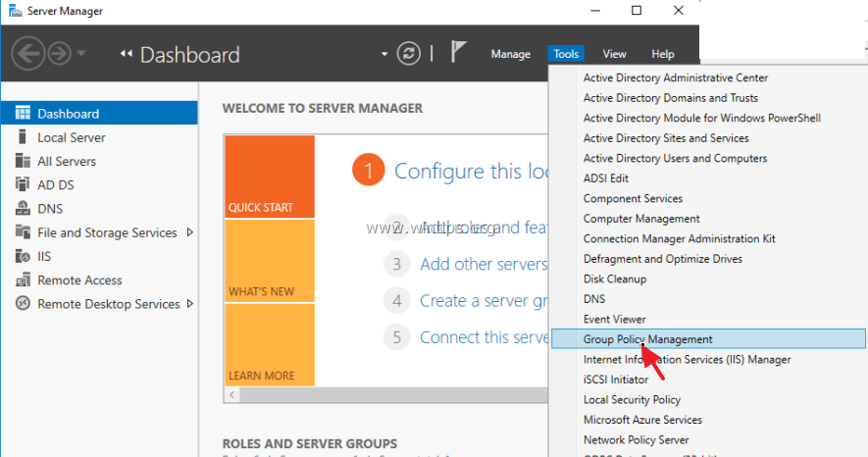Viewport: 868px width, 457px height.
Task: Select the QUICK START tile
Action: pyautogui.click(x=270, y=177)
